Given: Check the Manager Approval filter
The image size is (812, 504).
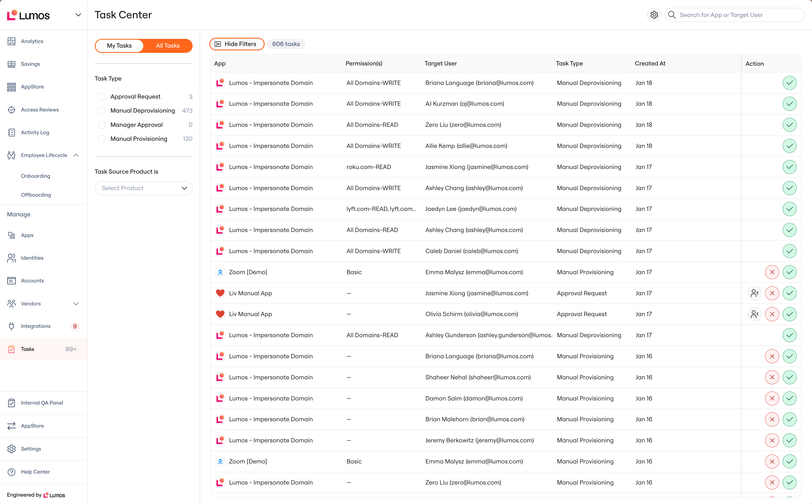Looking at the screenshot, I should (102, 125).
